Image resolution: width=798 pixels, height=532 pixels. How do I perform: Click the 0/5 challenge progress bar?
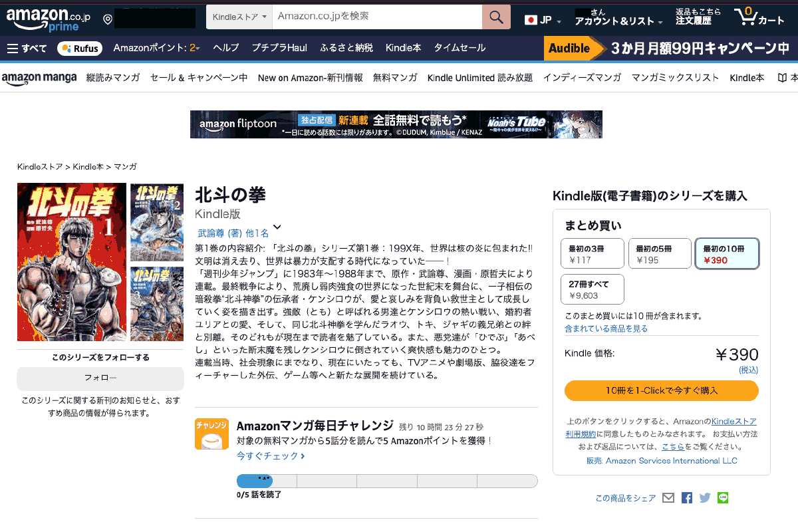pos(387,481)
